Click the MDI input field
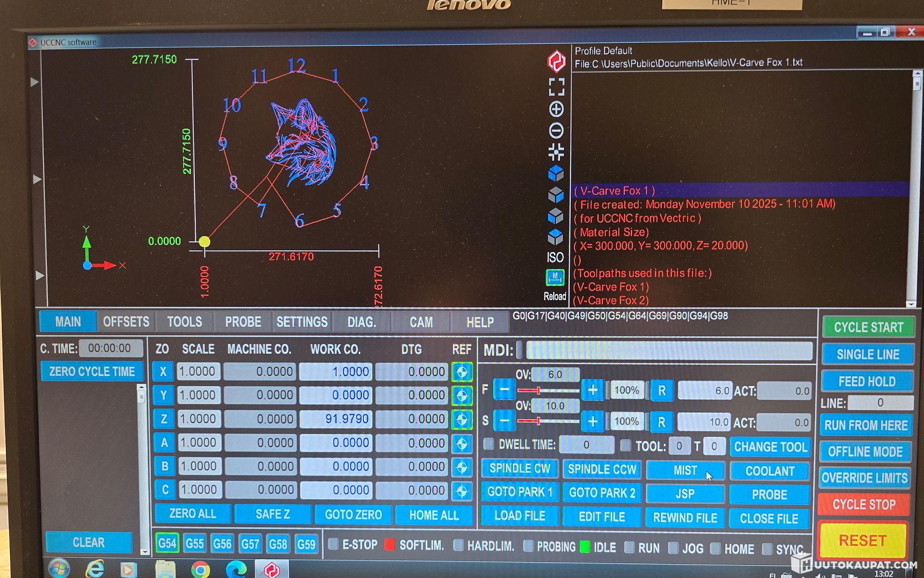Screen dimensions: 924x578 pyautogui.click(x=669, y=350)
